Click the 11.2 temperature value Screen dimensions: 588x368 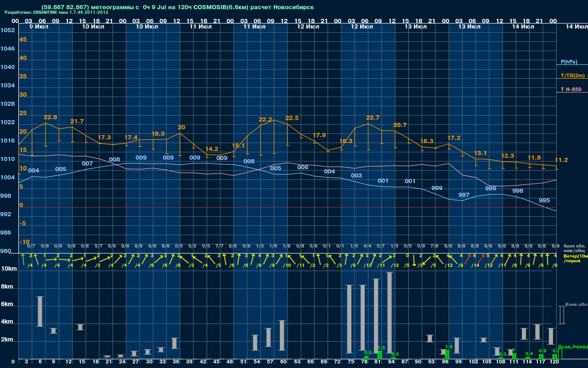(561, 160)
